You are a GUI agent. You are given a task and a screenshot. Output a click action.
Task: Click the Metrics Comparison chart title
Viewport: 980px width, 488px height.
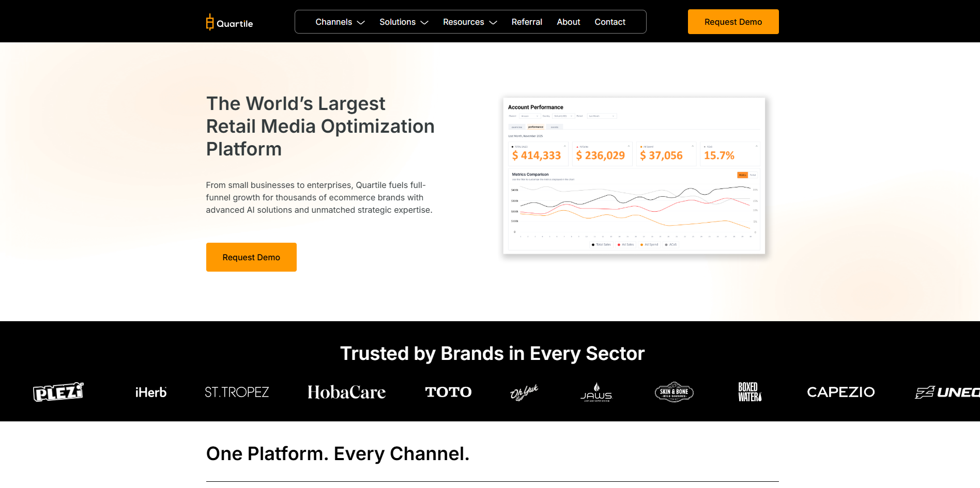click(x=530, y=175)
